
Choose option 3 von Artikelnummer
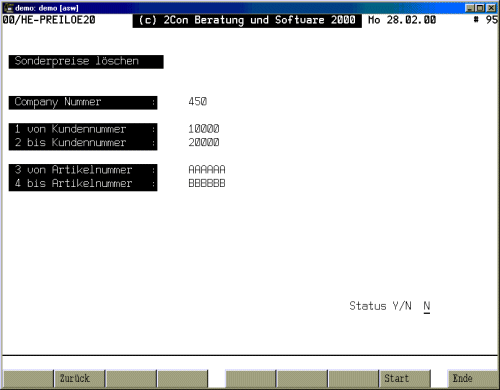click(83, 170)
